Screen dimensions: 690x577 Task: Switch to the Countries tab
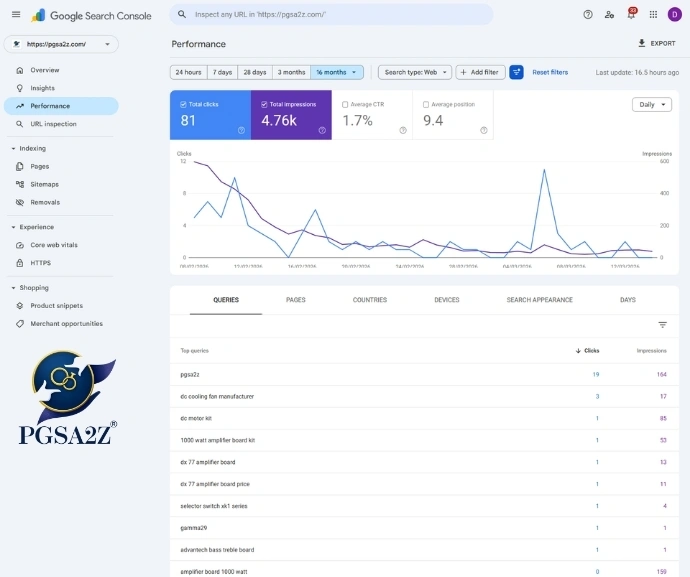coord(370,300)
